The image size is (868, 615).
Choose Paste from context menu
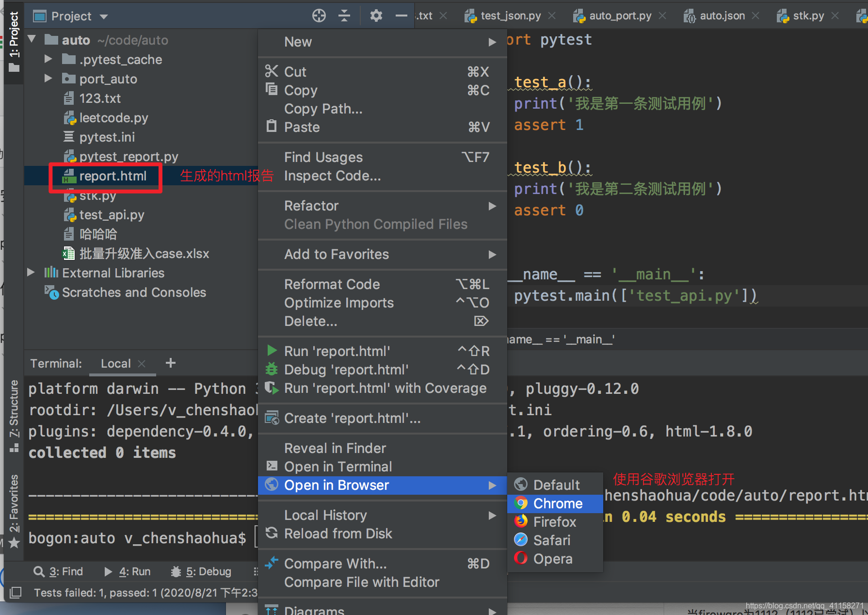383,127
